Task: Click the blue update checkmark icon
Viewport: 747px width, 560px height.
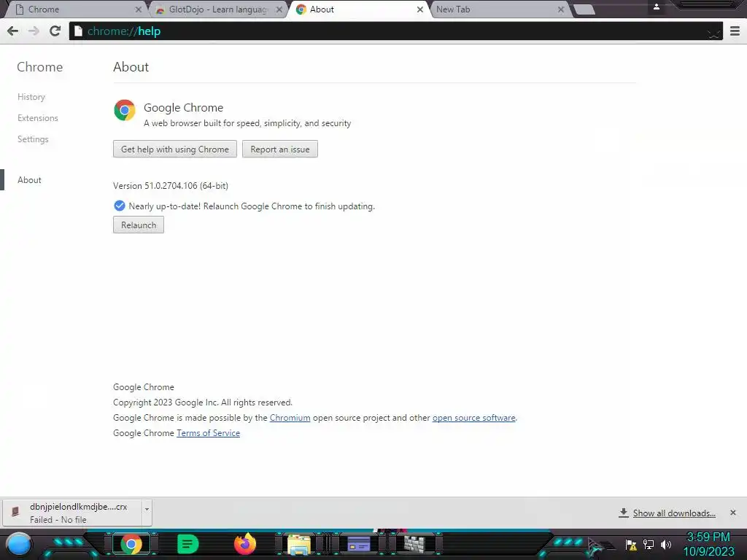Action: click(120, 206)
